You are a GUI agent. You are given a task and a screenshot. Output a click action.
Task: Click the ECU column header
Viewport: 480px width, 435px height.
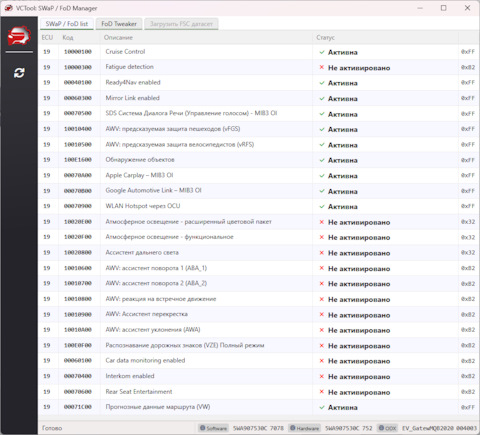(x=47, y=38)
